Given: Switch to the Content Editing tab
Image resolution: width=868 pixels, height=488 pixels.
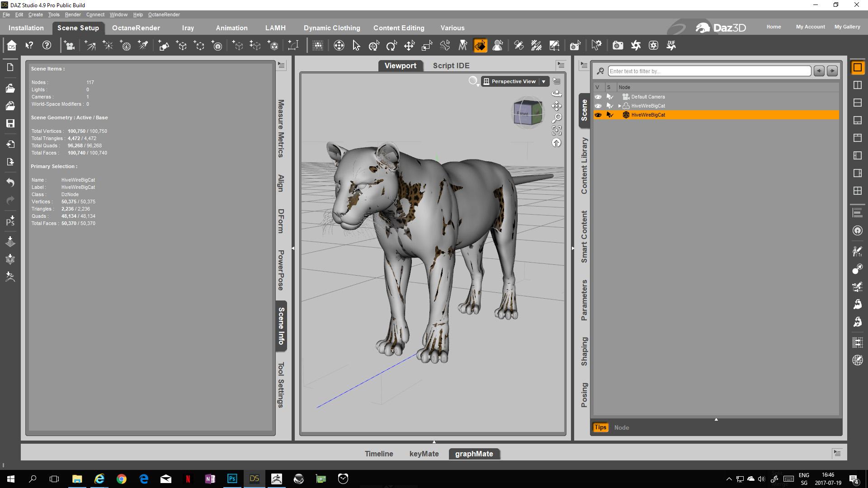Looking at the screenshot, I should click(399, 28).
